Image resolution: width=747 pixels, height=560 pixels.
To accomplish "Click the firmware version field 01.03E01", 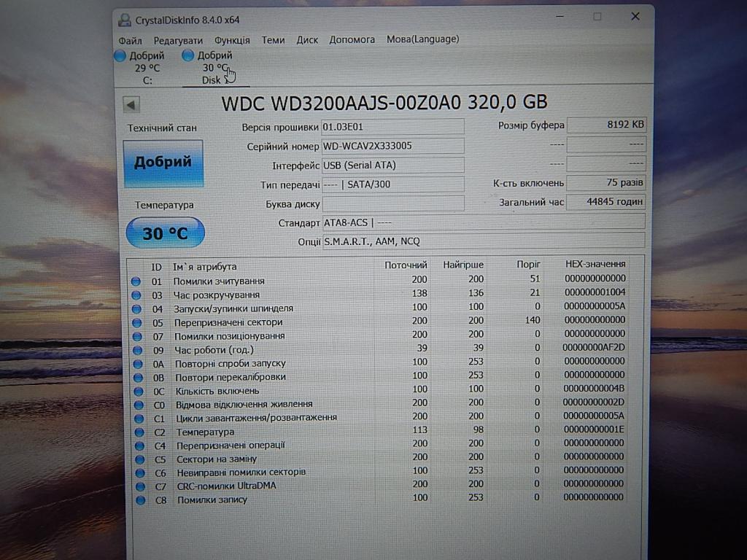I will point(393,127).
